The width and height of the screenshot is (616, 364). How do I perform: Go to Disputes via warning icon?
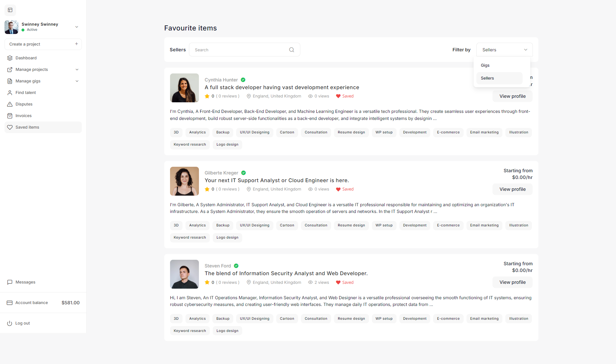[10, 104]
